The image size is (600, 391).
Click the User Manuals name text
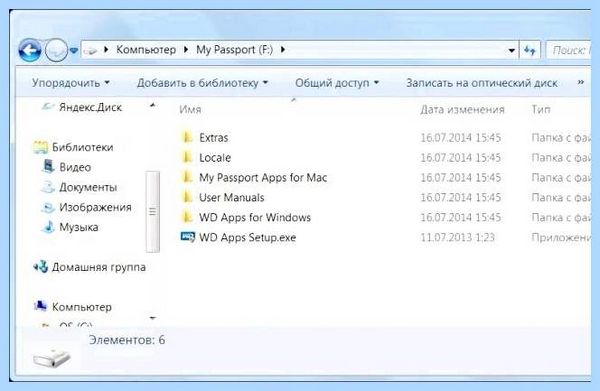[232, 197]
